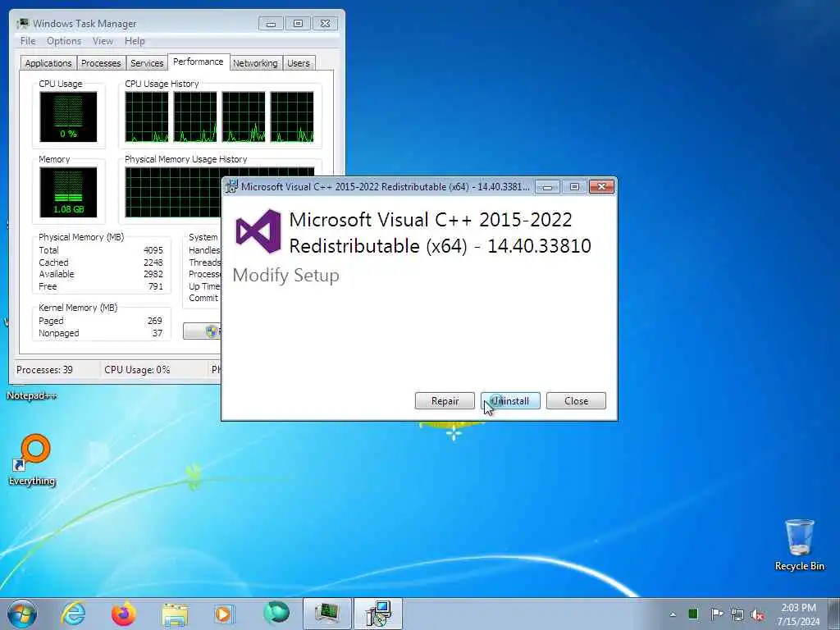Minimize the Task Manager window
Image resolution: width=840 pixels, height=630 pixels.
coord(271,24)
